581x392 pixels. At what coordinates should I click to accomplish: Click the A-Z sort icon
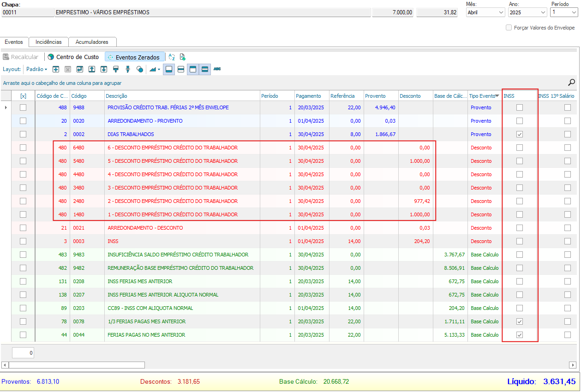(x=172, y=57)
